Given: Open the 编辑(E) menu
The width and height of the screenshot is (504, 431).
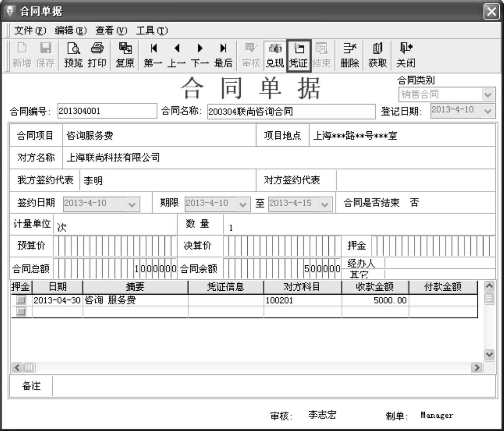Looking at the screenshot, I should click(x=71, y=30).
